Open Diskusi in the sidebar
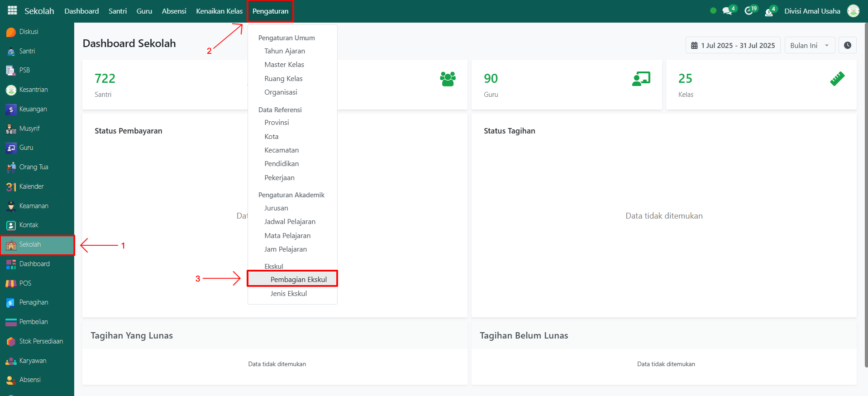Image resolution: width=868 pixels, height=396 pixels. tap(28, 32)
